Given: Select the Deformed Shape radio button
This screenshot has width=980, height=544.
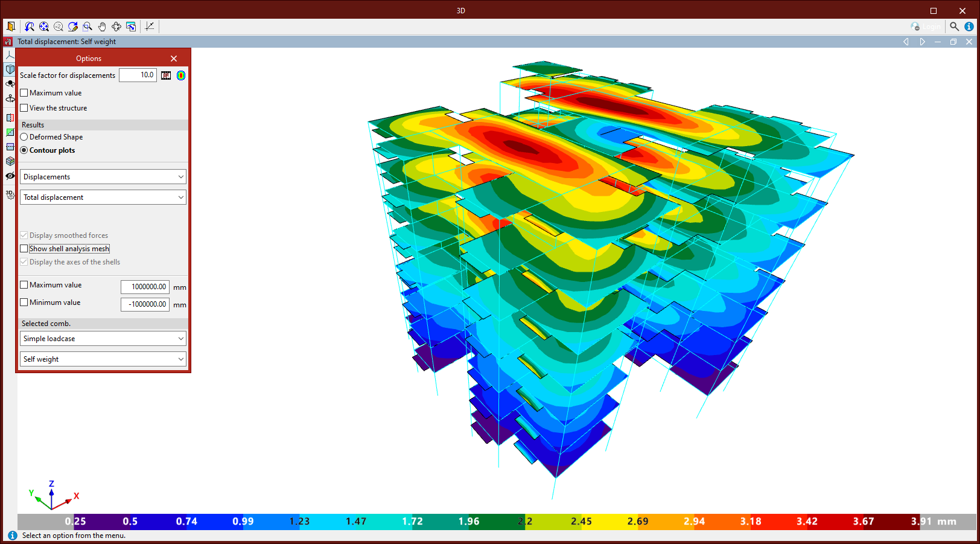Looking at the screenshot, I should (x=24, y=137).
